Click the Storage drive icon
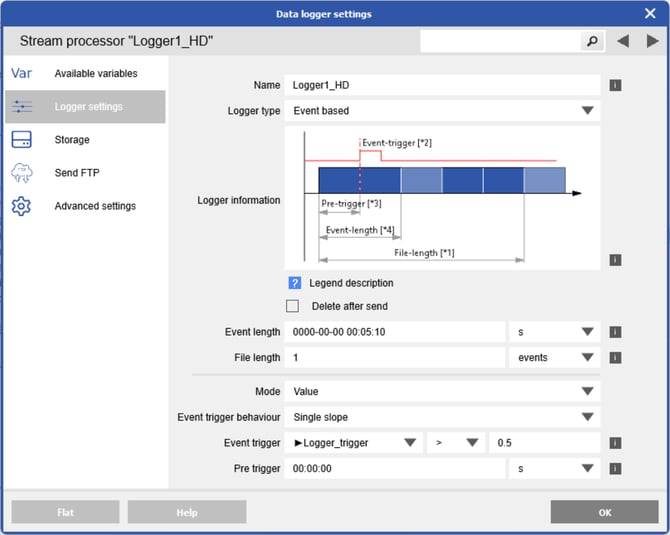Image resolution: width=670 pixels, height=535 pixels. click(21, 139)
